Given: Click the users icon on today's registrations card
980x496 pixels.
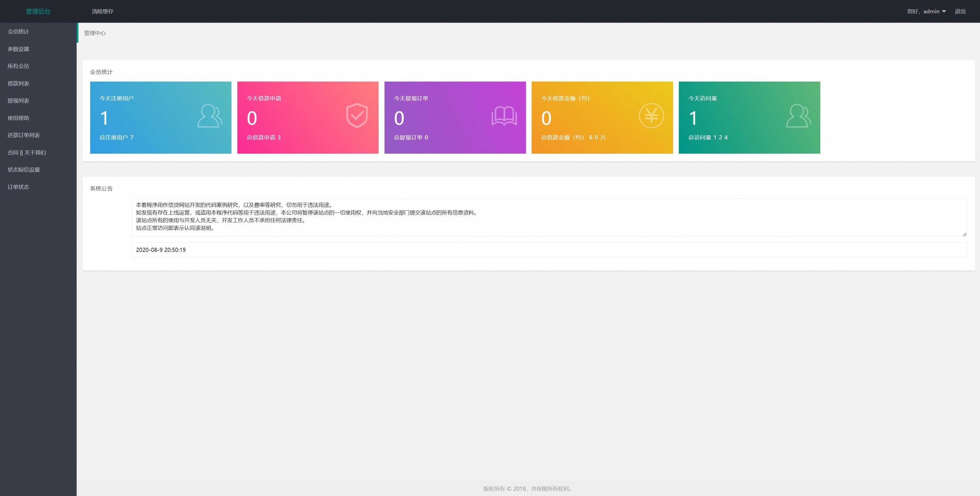Looking at the screenshot, I should click(x=210, y=116).
